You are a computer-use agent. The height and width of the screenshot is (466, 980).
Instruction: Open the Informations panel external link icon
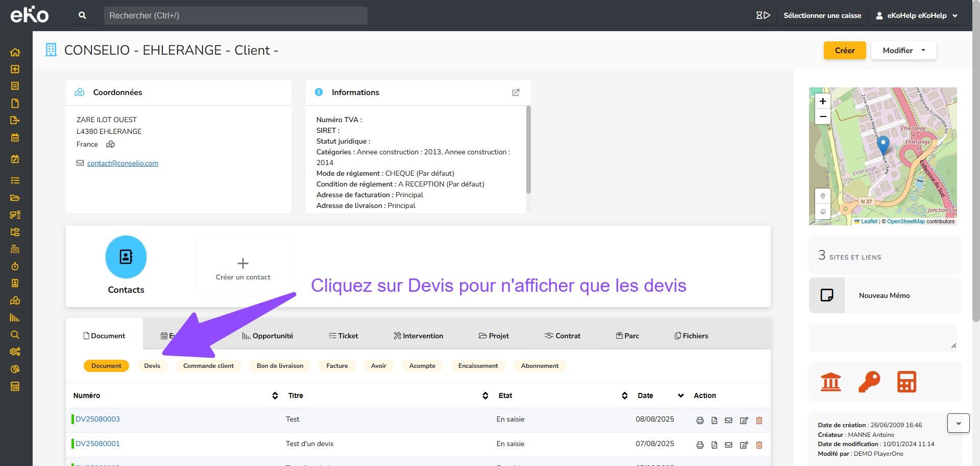point(516,92)
